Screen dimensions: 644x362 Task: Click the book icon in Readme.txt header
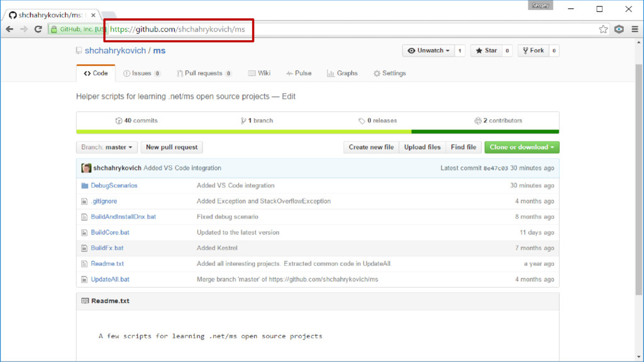[x=85, y=301]
